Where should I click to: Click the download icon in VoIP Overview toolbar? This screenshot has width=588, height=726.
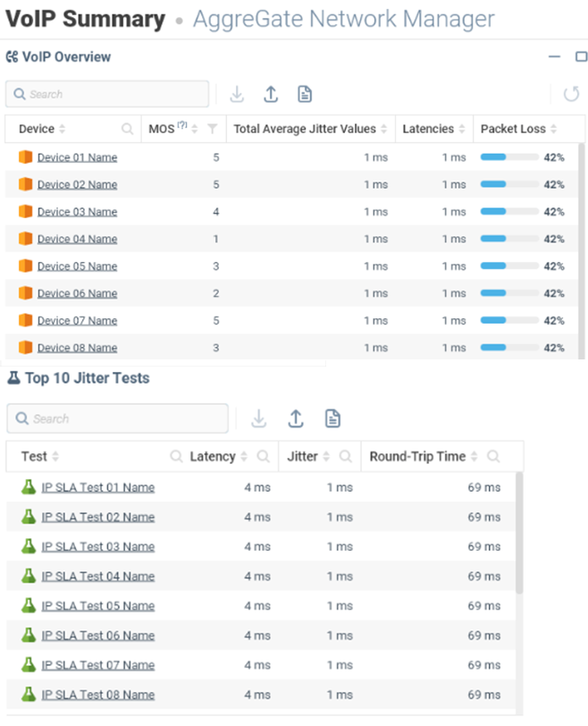click(x=237, y=94)
